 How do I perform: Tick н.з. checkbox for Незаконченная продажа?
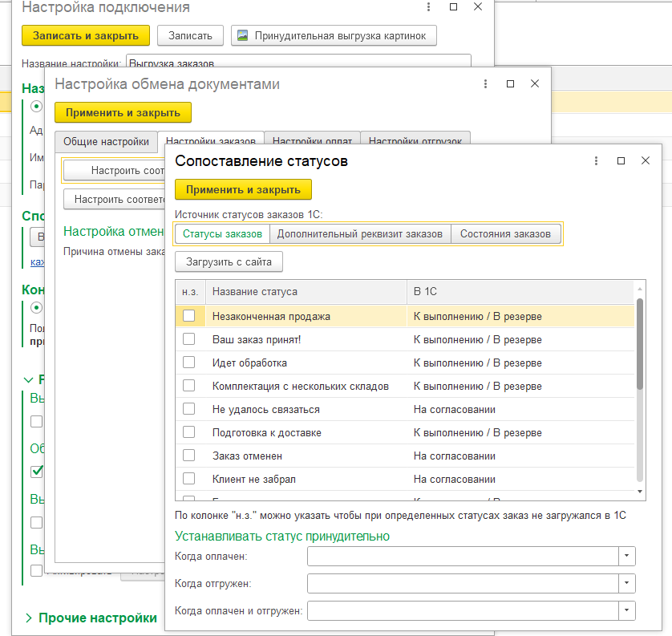point(189,316)
